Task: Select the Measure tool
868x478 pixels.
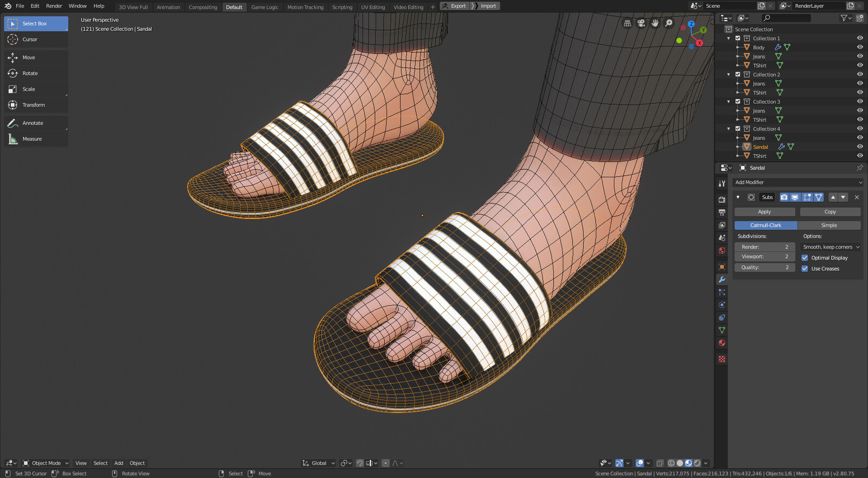Action: pyautogui.click(x=36, y=139)
